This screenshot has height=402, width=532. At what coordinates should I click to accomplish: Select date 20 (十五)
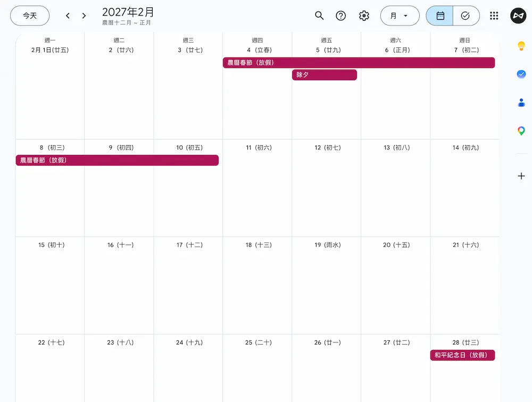click(x=396, y=245)
